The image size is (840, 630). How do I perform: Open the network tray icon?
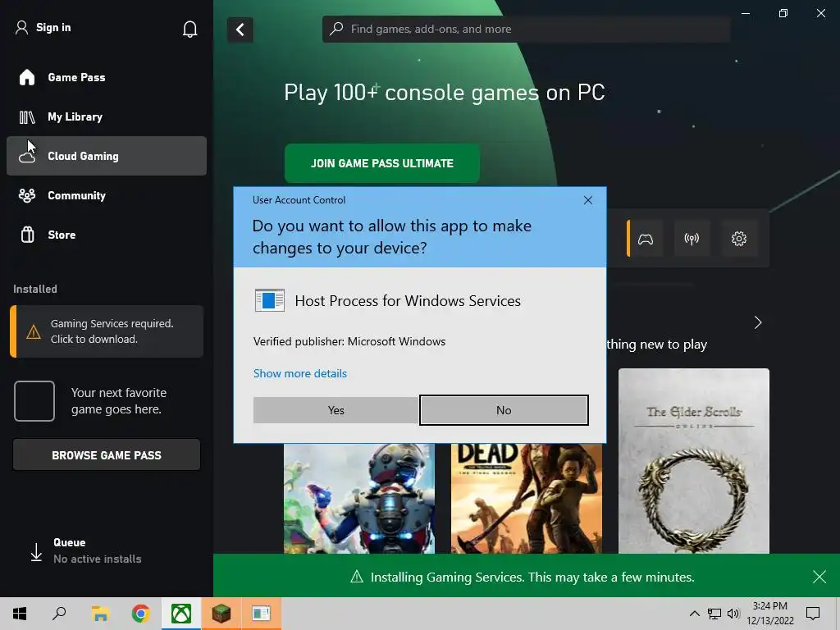(x=714, y=614)
